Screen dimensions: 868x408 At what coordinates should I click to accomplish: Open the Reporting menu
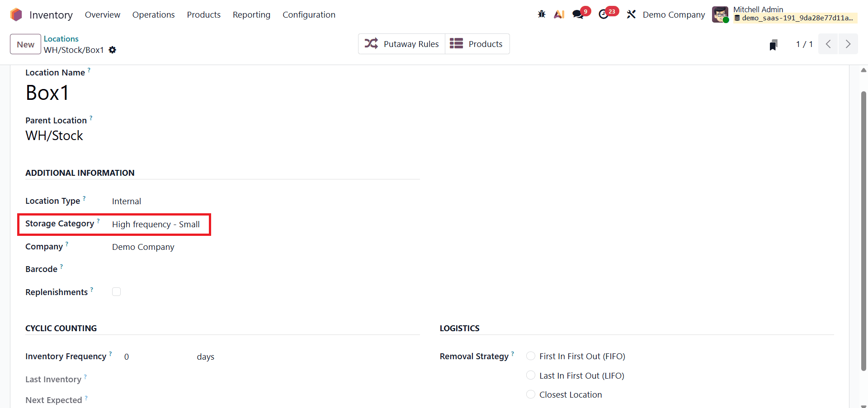click(x=251, y=14)
